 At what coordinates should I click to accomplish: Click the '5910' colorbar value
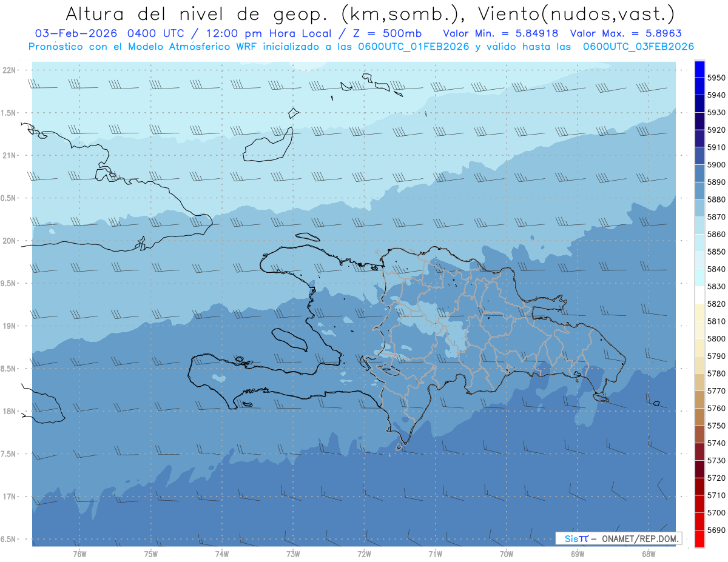[716, 147]
